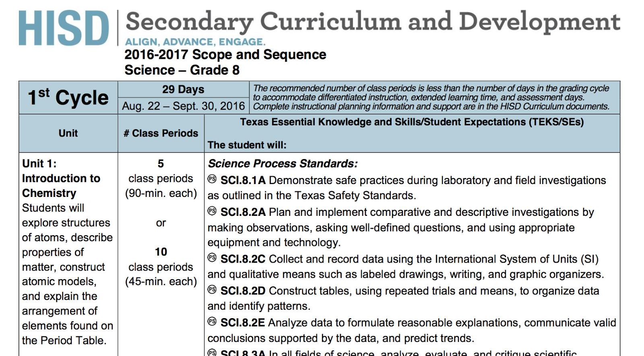Click the "Science – Grade 8" heading
The width and height of the screenshot is (644, 356).
pyautogui.click(x=182, y=70)
